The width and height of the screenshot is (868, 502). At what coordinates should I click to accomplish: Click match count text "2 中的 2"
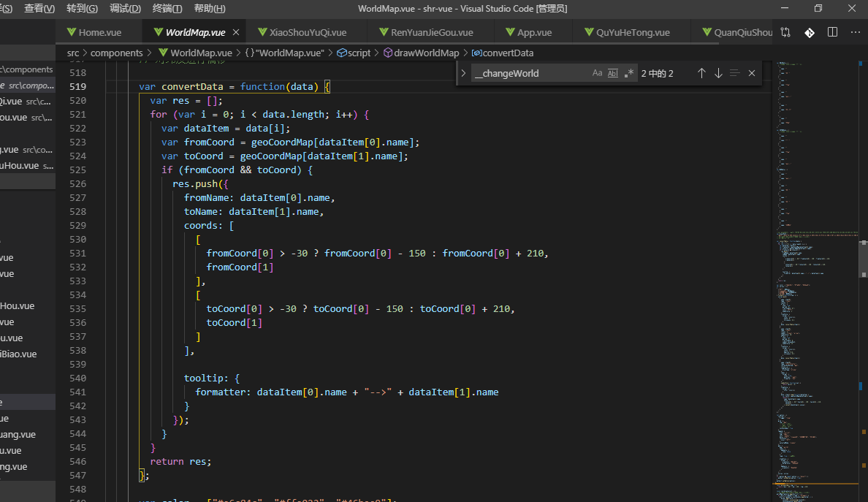[657, 73]
